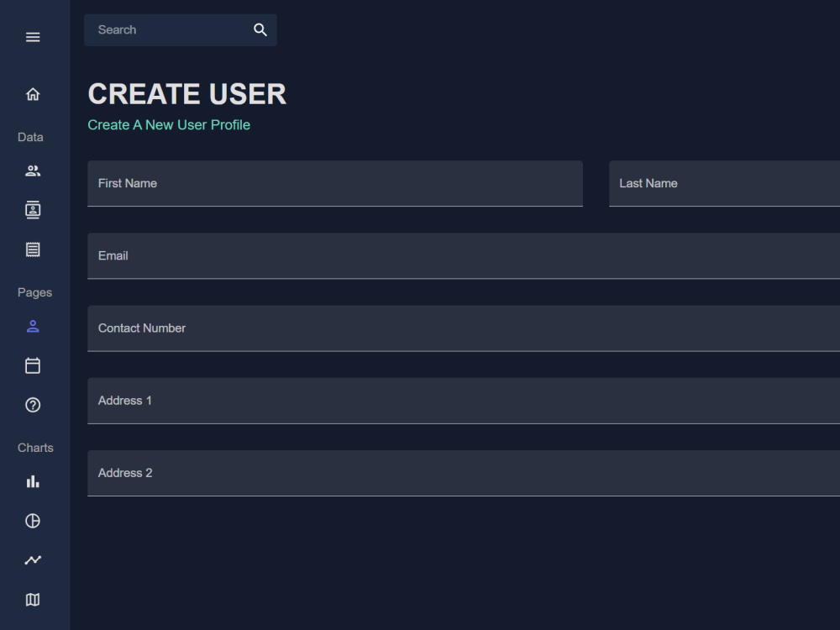Click the Charts section label in sidebar
The width and height of the screenshot is (840, 630).
tap(35, 448)
